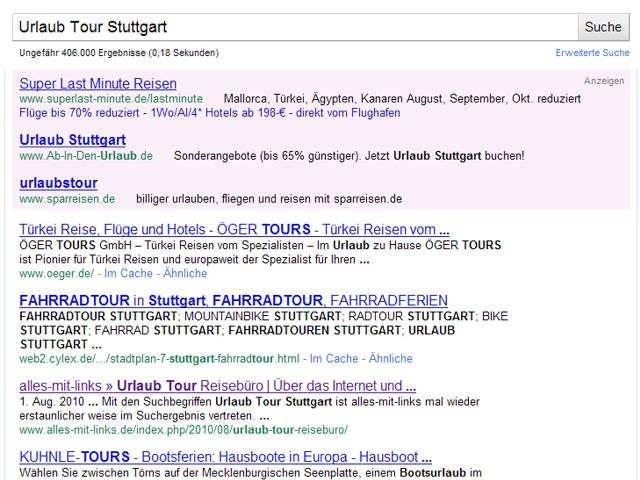Visit www.sparreisen.de URL
The height and width of the screenshot is (480, 640).
coord(67,199)
